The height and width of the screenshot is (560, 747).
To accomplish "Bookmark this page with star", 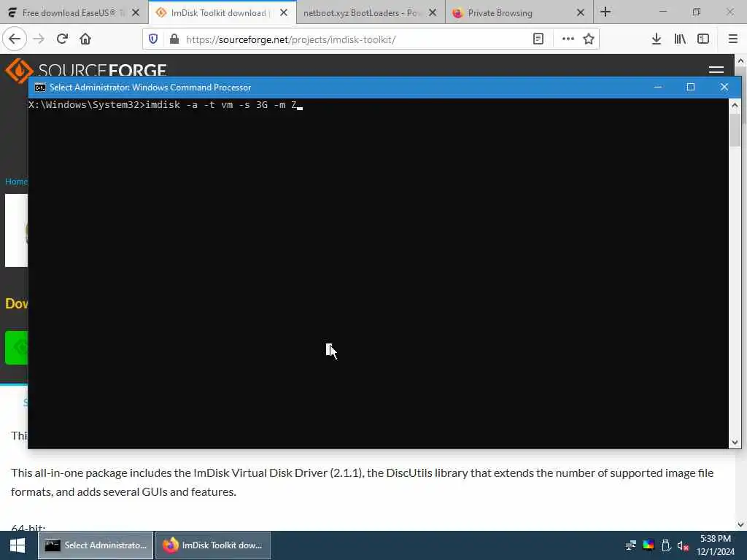I will 589,39.
